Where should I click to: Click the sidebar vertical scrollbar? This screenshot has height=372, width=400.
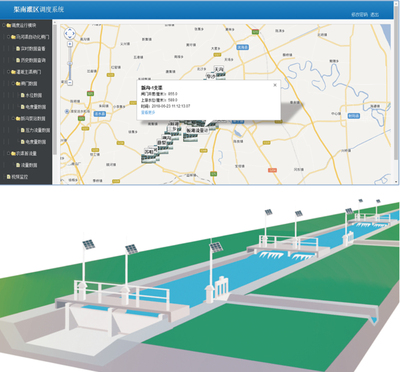point(55,90)
